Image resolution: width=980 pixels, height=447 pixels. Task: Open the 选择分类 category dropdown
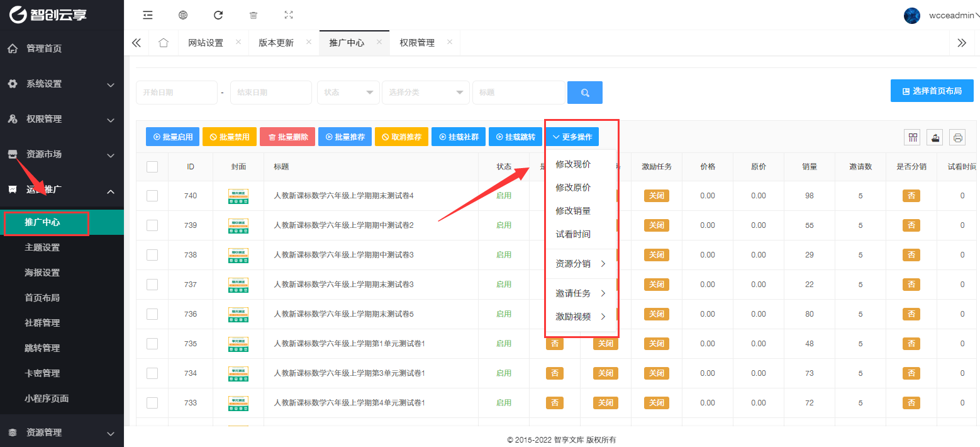click(x=425, y=93)
